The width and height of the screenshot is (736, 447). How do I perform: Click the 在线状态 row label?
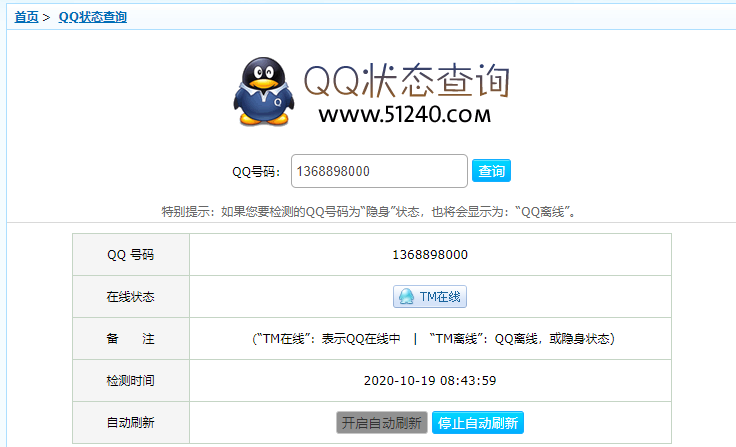click(x=130, y=297)
